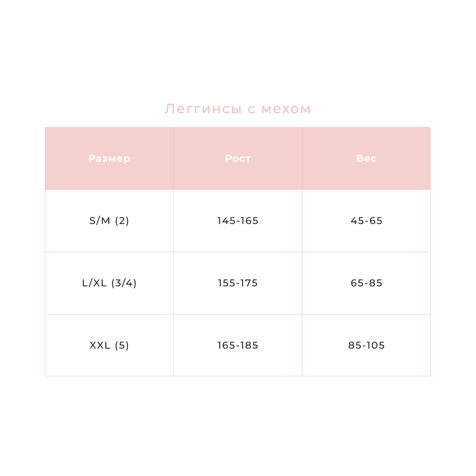
Task: Select the 'Вес' column header
Action: 366,159
